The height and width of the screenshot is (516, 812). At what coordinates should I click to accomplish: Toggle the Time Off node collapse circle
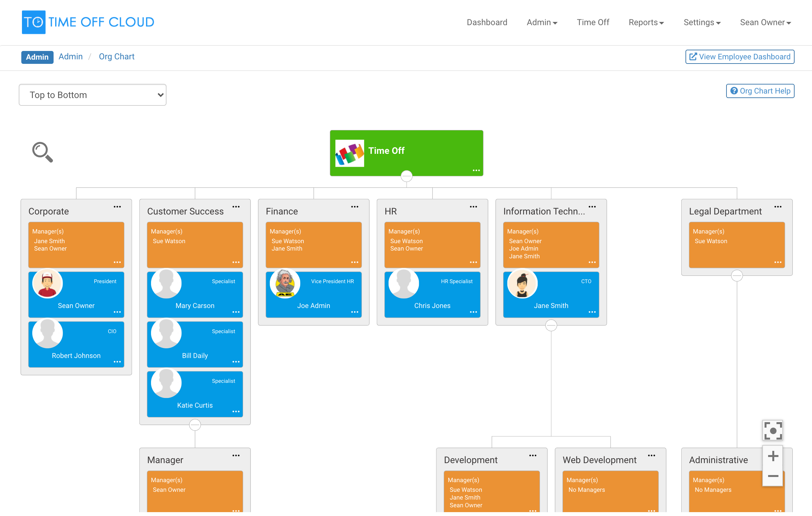(406, 175)
